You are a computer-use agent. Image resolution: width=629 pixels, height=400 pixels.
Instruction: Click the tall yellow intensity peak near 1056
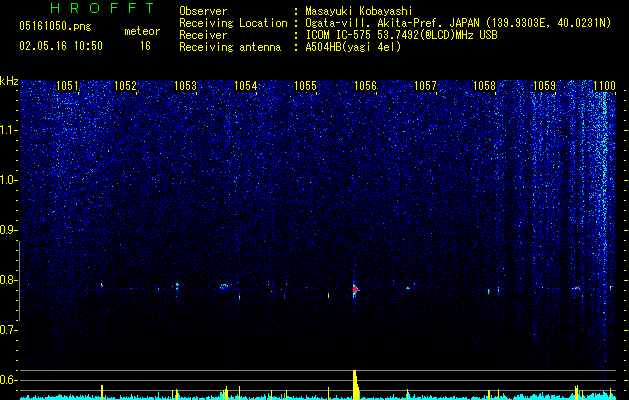pos(356,384)
